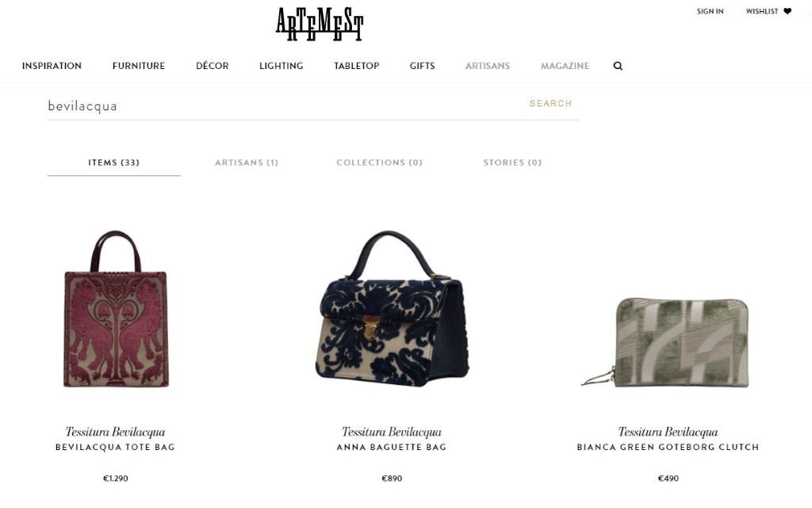The width and height of the screenshot is (812, 508).
Task: Open the Sign In link
Action: point(710,11)
